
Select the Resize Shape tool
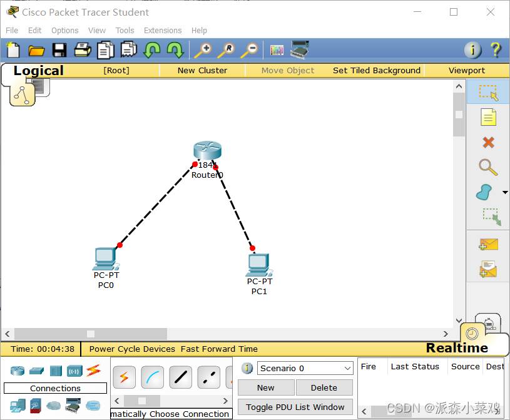click(x=492, y=217)
